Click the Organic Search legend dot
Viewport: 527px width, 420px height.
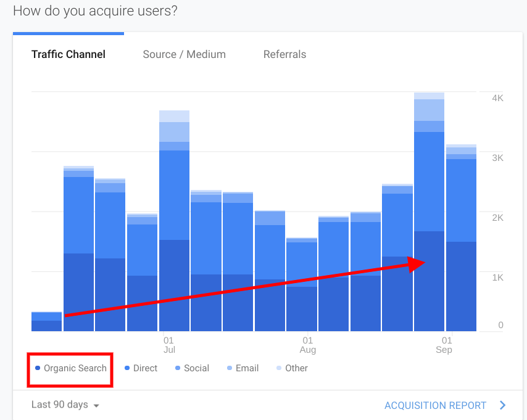tap(38, 369)
